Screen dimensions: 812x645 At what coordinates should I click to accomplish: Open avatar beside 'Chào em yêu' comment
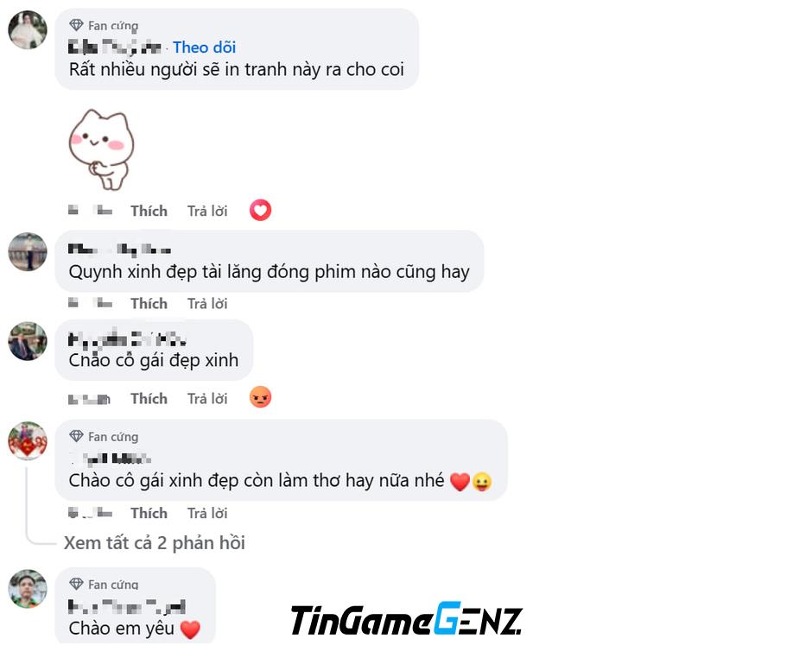(28, 589)
